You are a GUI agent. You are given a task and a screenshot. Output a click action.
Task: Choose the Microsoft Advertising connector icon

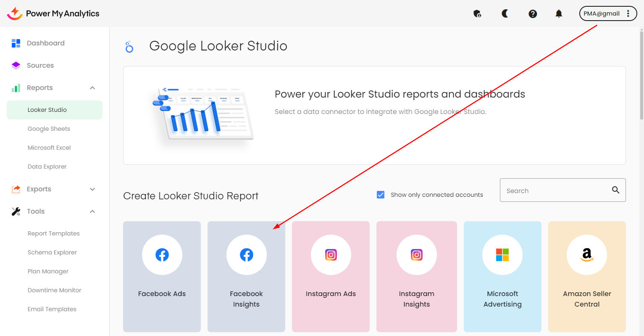point(502,255)
